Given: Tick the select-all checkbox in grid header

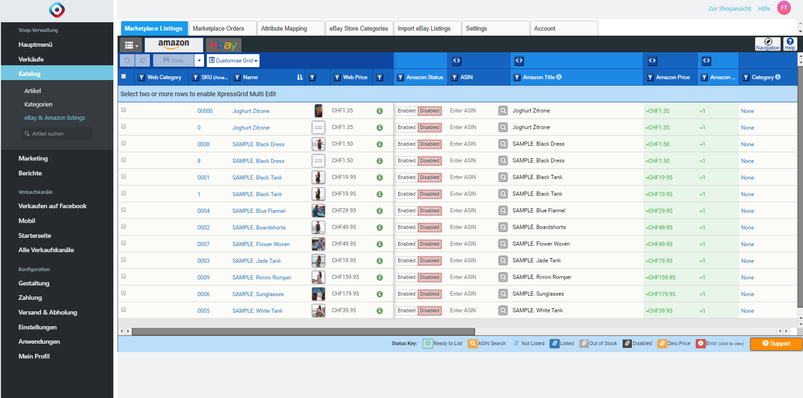Looking at the screenshot, I should (x=123, y=77).
